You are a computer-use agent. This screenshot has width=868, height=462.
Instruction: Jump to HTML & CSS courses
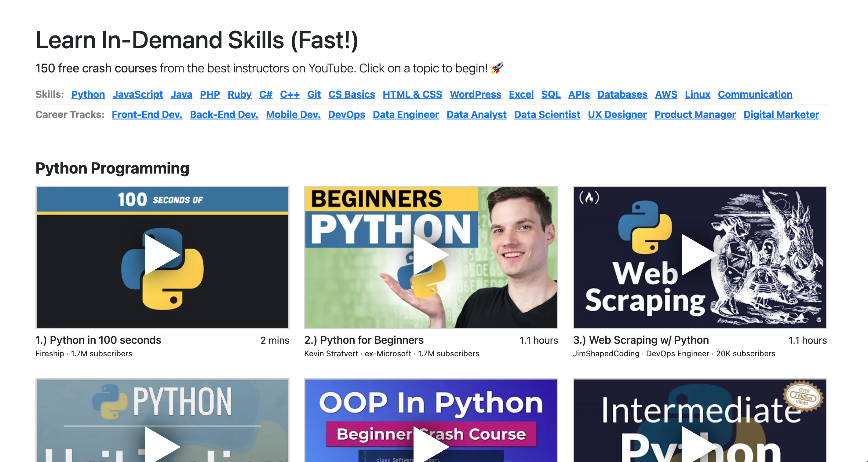click(x=412, y=94)
